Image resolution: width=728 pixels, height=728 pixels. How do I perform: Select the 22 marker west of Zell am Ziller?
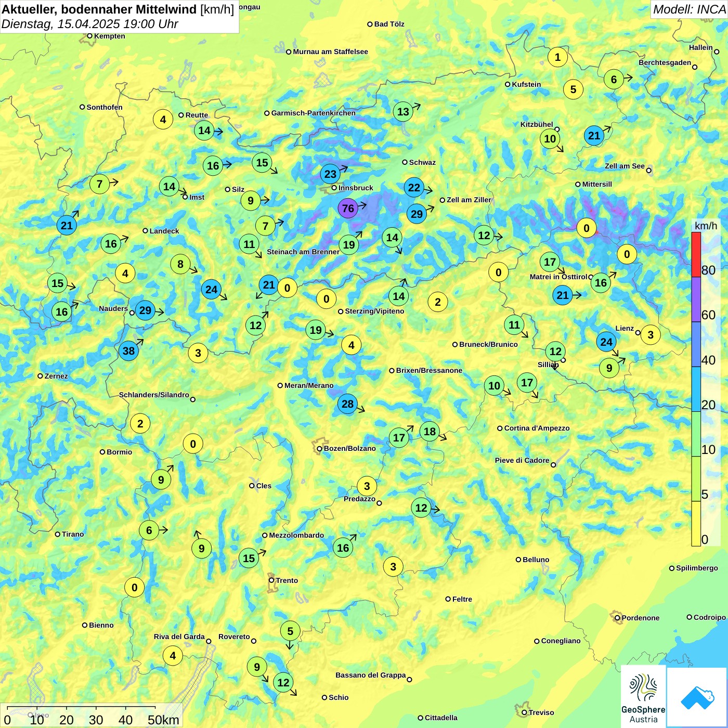[x=414, y=188]
